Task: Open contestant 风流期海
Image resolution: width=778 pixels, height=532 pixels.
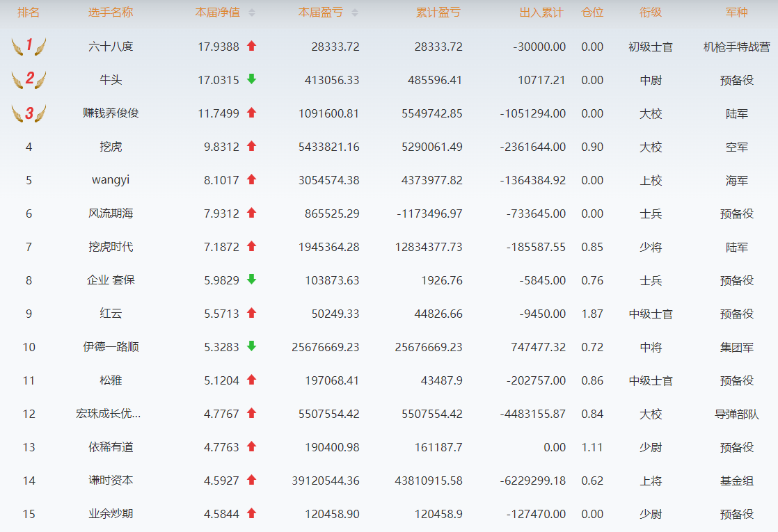Action: click(111, 213)
